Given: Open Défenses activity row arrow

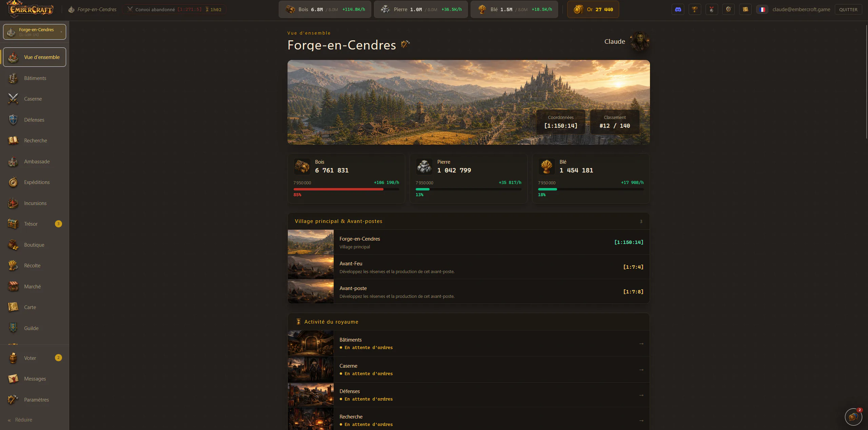Looking at the screenshot, I should click(641, 395).
